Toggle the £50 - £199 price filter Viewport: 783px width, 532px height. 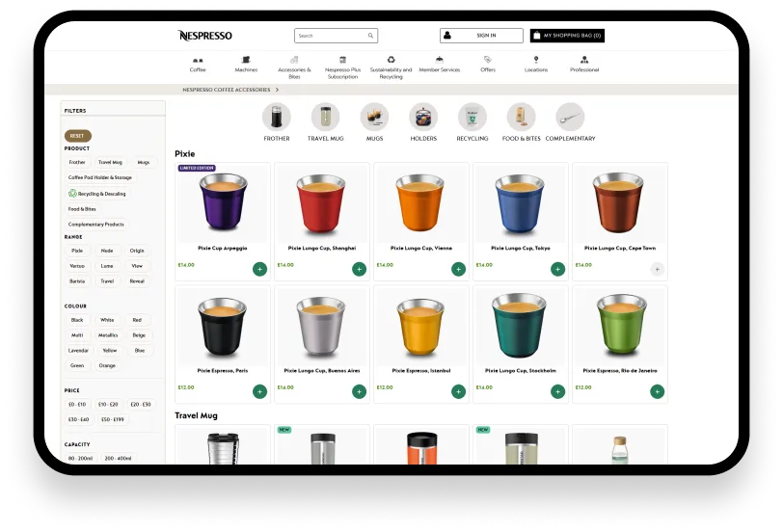pyautogui.click(x=113, y=419)
